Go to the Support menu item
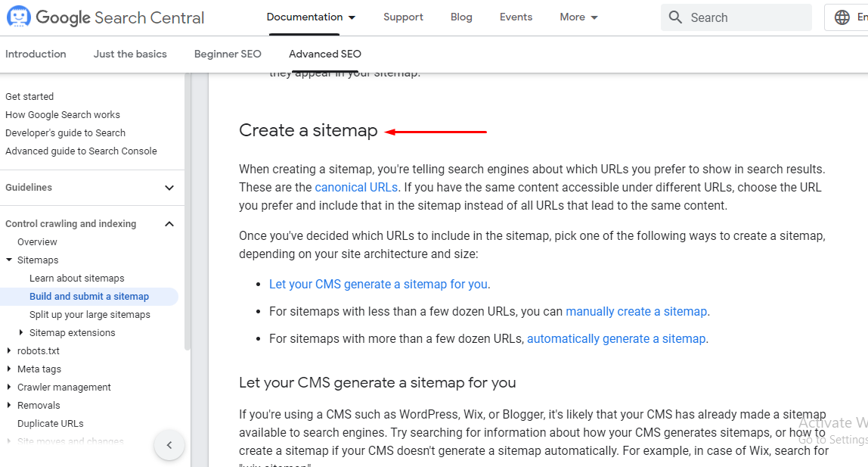 coord(403,17)
